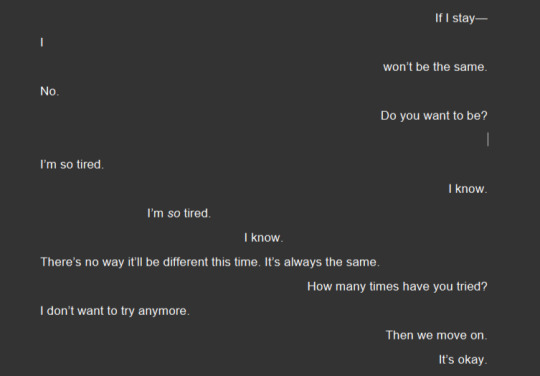Click the line reading "No."
Screen dimensions: 540x376
[50, 91]
